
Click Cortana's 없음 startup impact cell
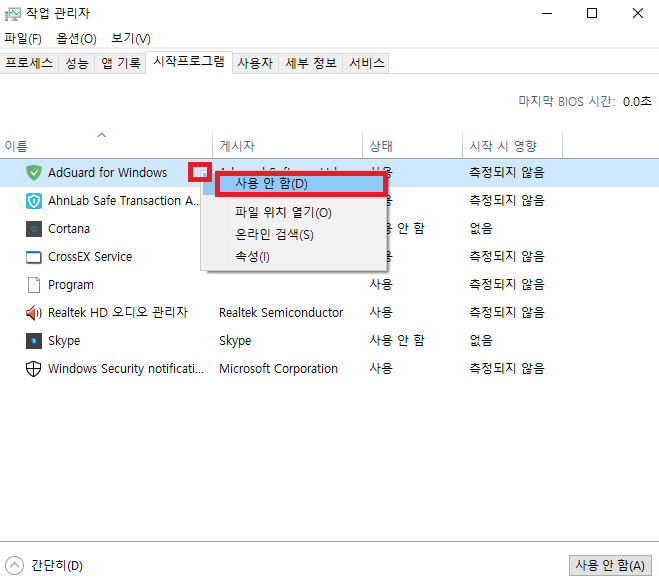tap(481, 229)
